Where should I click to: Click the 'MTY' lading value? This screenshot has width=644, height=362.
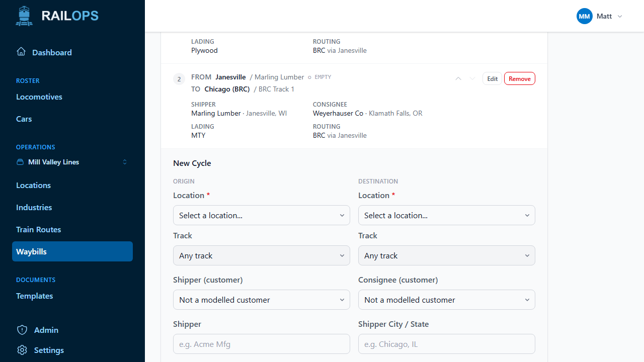[x=198, y=135]
